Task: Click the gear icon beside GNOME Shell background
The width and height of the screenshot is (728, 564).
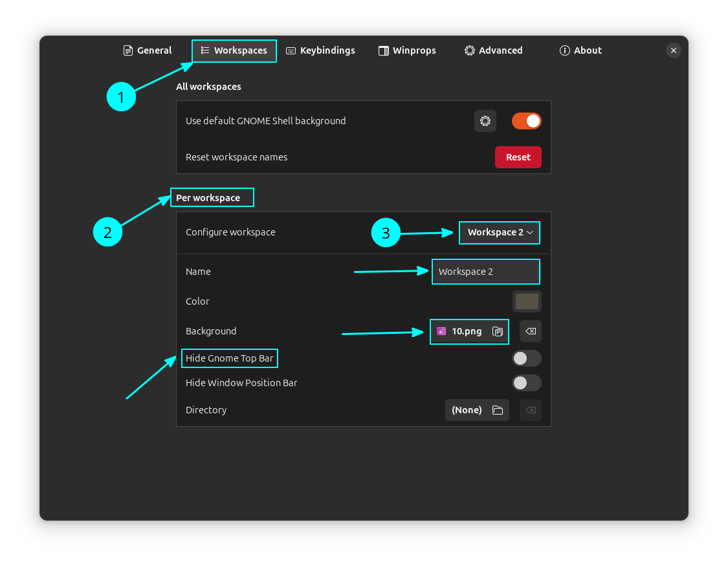Action: (x=485, y=121)
